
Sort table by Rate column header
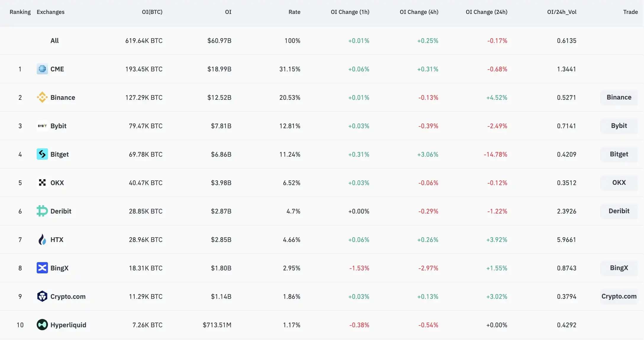pyautogui.click(x=294, y=12)
